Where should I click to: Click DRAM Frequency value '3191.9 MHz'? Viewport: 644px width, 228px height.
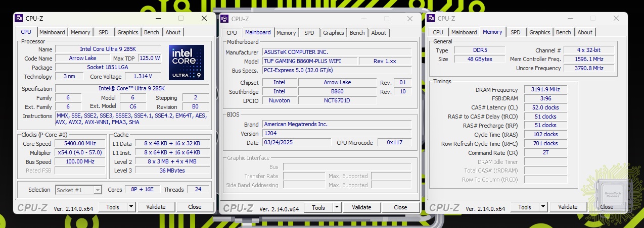[x=545, y=90]
